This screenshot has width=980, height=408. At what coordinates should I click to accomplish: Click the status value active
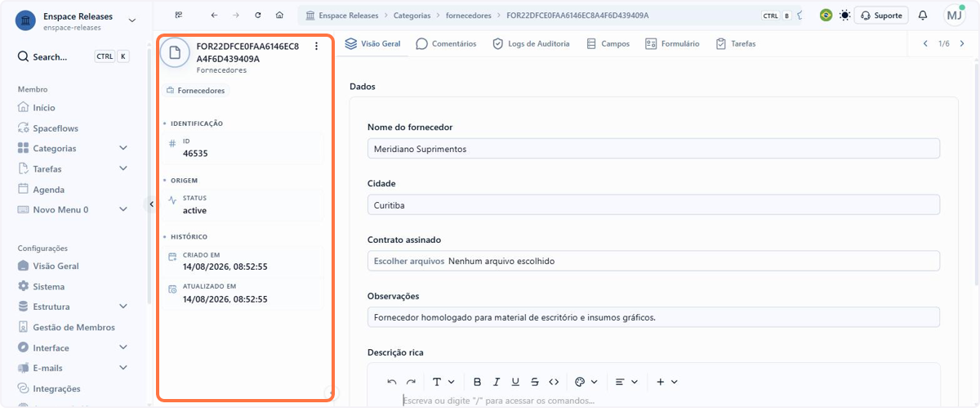[194, 210]
